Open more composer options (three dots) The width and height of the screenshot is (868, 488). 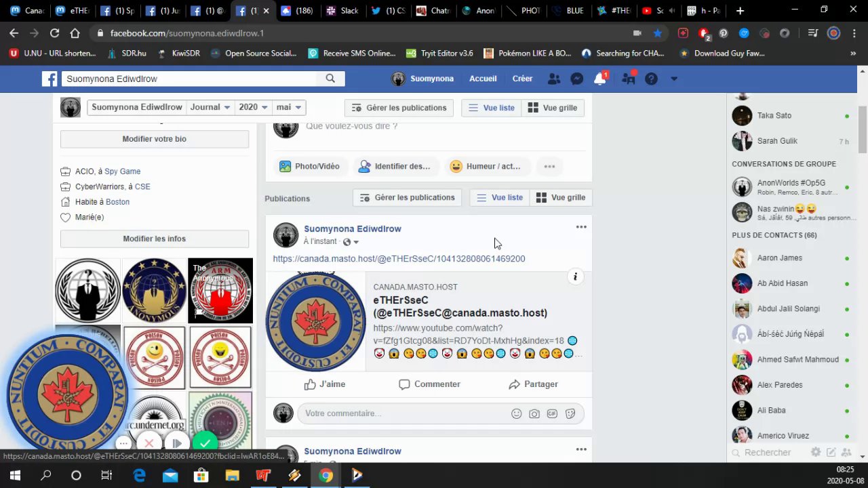point(549,166)
